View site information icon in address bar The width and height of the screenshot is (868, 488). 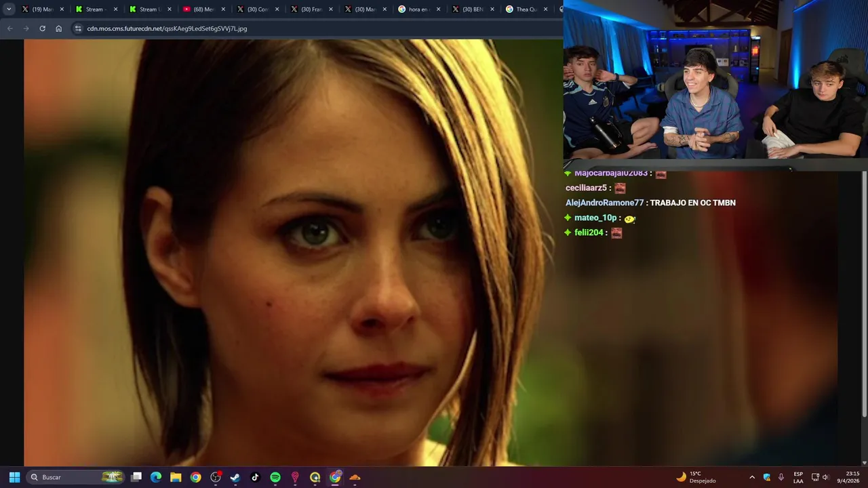[x=78, y=28]
